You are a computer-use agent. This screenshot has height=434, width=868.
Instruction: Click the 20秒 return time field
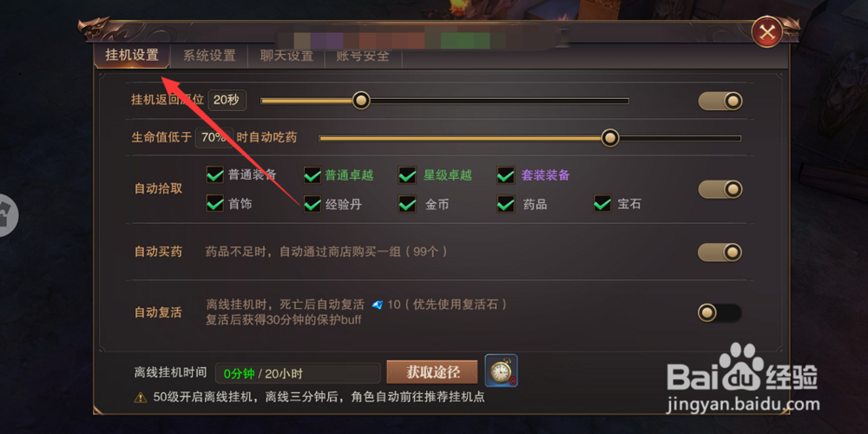click(x=227, y=100)
